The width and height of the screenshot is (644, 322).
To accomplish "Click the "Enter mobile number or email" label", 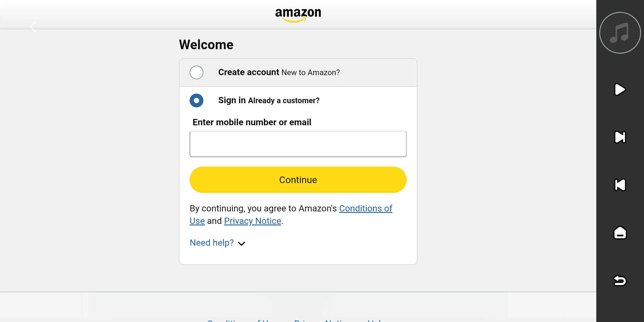I will pyautogui.click(x=252, y=122).
